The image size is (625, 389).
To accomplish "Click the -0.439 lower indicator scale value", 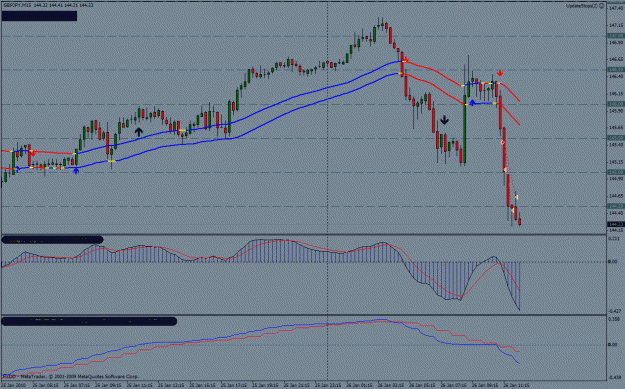I will click(614, 377).
